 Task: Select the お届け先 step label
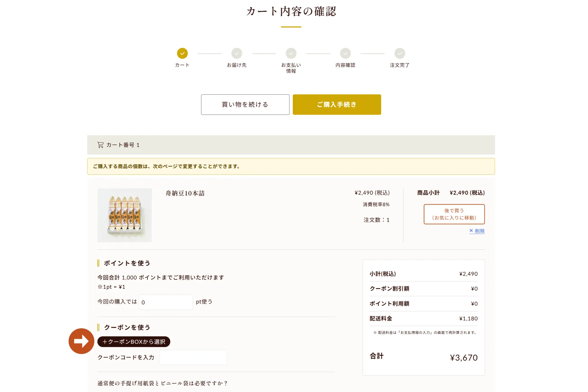click(x=237, y=65)
